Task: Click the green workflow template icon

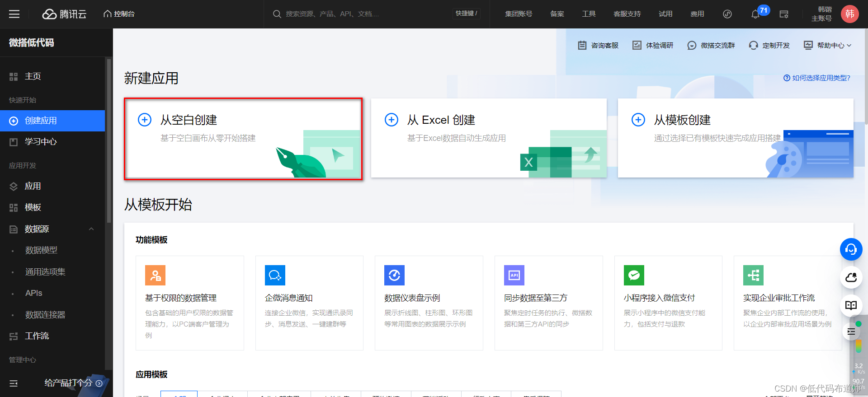Action: point(753,275)
